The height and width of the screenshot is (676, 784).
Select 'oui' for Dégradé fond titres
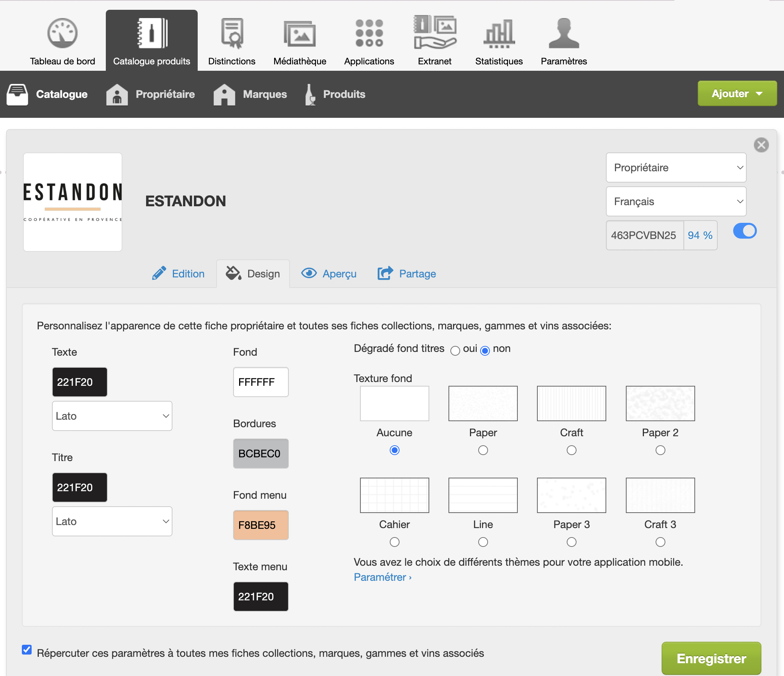tap(455, 351)
